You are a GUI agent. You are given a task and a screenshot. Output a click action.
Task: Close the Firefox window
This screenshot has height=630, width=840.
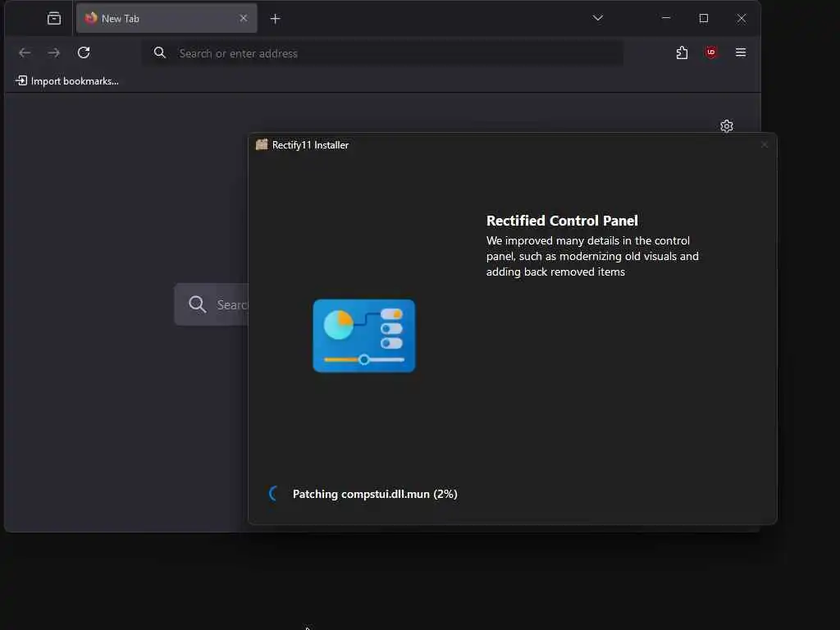click(742, 18)
